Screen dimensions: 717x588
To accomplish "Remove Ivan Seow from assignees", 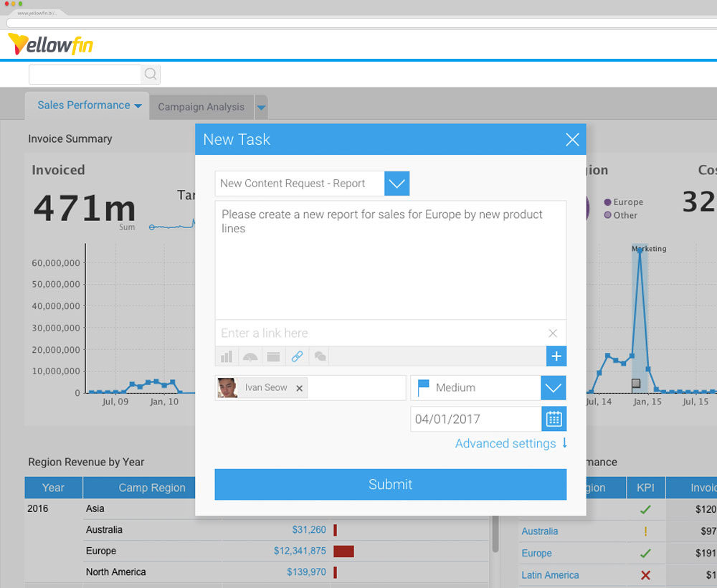I will (300, 388).
